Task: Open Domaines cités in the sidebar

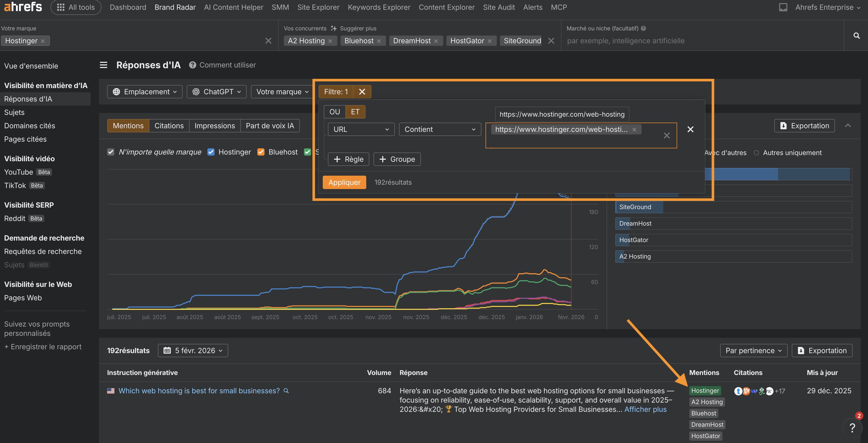Action: click(x=30, y=126)
